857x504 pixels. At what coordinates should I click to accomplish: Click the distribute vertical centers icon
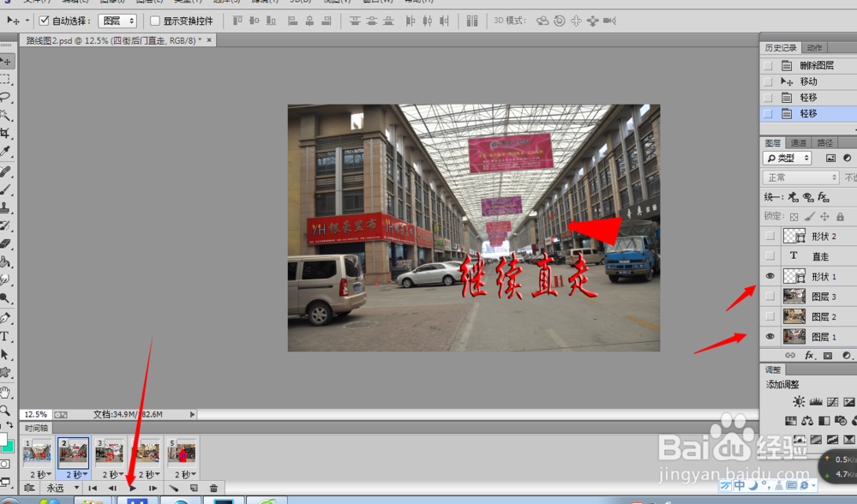(372, 21)
